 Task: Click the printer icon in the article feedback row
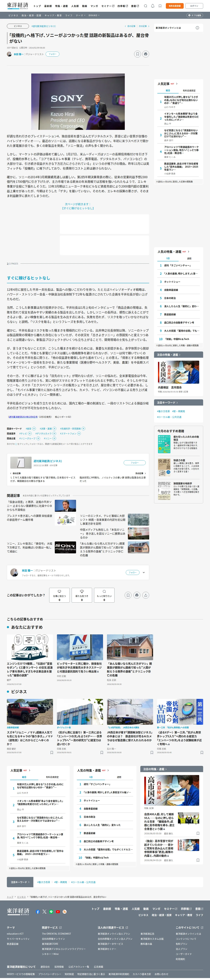tap(137, 595)
